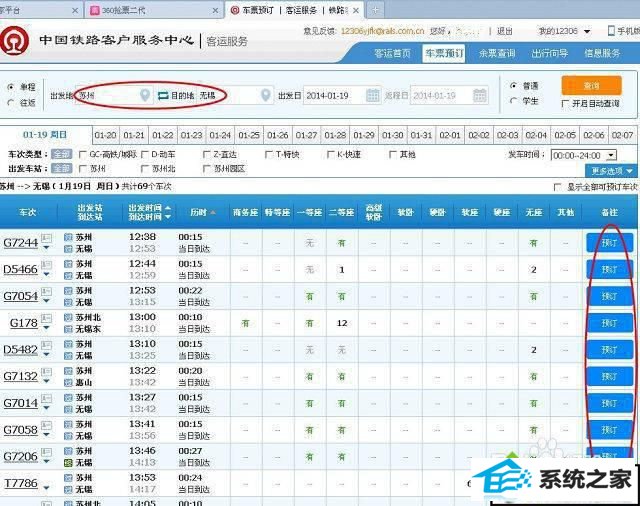Viewport: 640px width, 506px height.
Task: Open G178 train ID card icon
Action: coord(47,318)
